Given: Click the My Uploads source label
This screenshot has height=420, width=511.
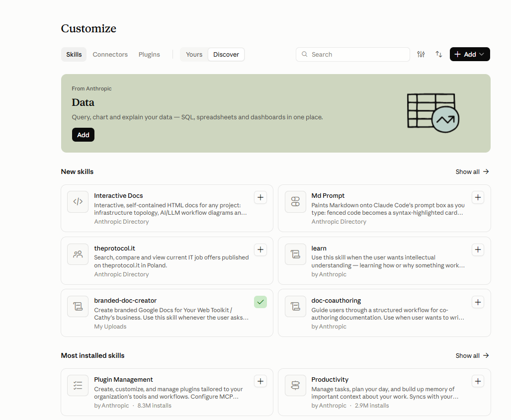Looking at the screenshot, I should tap(110, 327).
